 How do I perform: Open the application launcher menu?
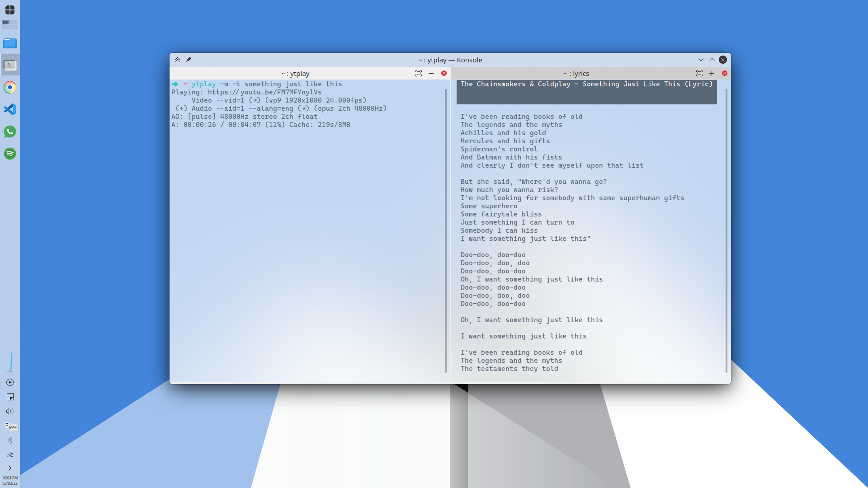pos(10,9)
